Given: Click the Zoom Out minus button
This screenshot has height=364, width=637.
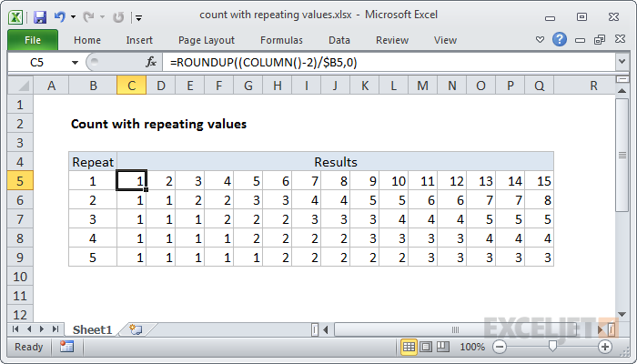Looking at the screenshot, I should tap(500, 347).
